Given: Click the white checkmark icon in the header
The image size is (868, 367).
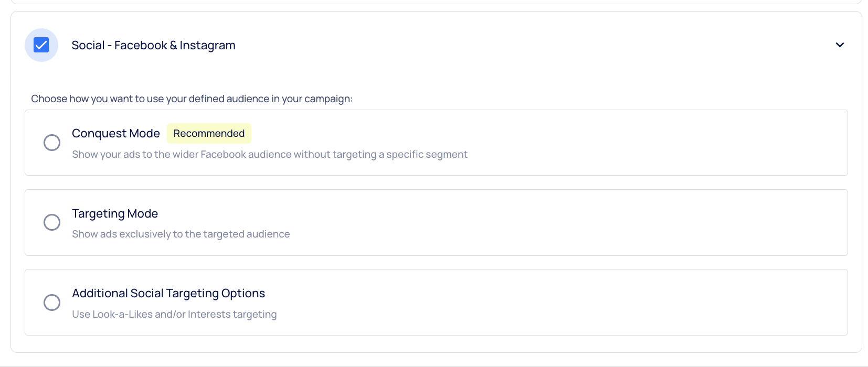Looking at the screenshot, I should pyautogui.click(x=41, y=46).
